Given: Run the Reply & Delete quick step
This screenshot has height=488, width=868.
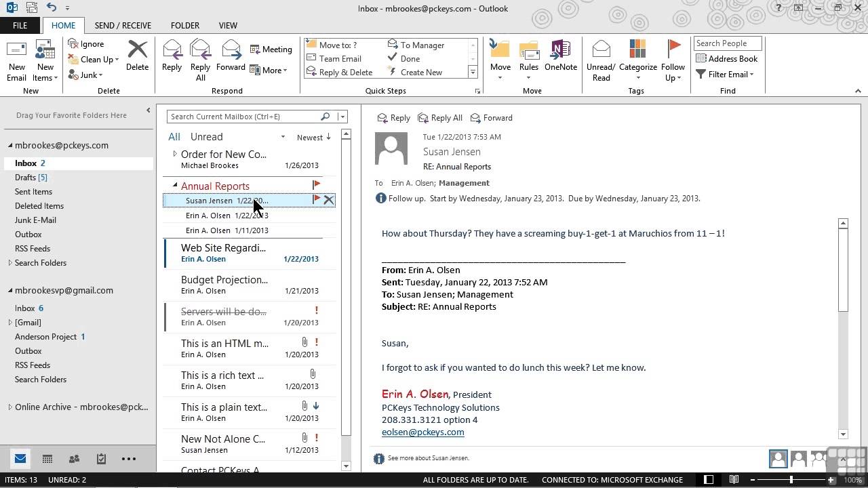Looking at the screenshot, I should (x=340, y=73).
